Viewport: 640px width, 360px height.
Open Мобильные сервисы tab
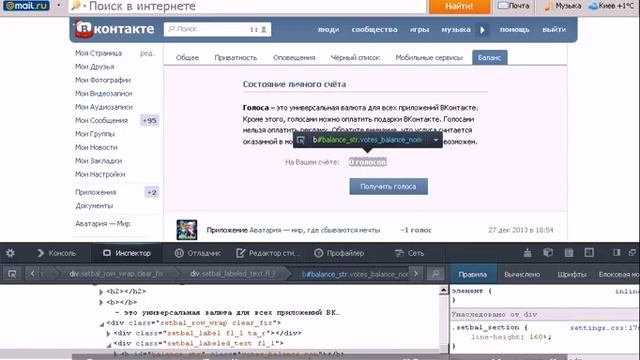[429, 58]
